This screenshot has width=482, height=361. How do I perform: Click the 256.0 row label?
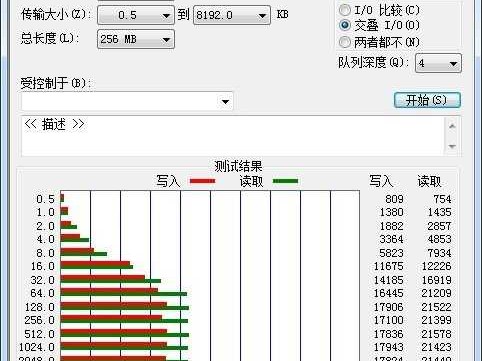pos(40,320)
